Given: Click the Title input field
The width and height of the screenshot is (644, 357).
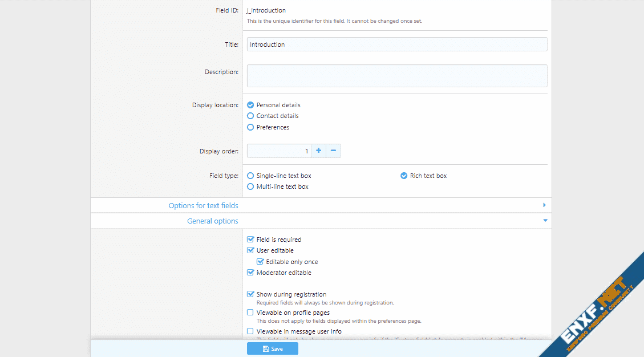Looking at the screenshot, I should click(x=396, y=44).
